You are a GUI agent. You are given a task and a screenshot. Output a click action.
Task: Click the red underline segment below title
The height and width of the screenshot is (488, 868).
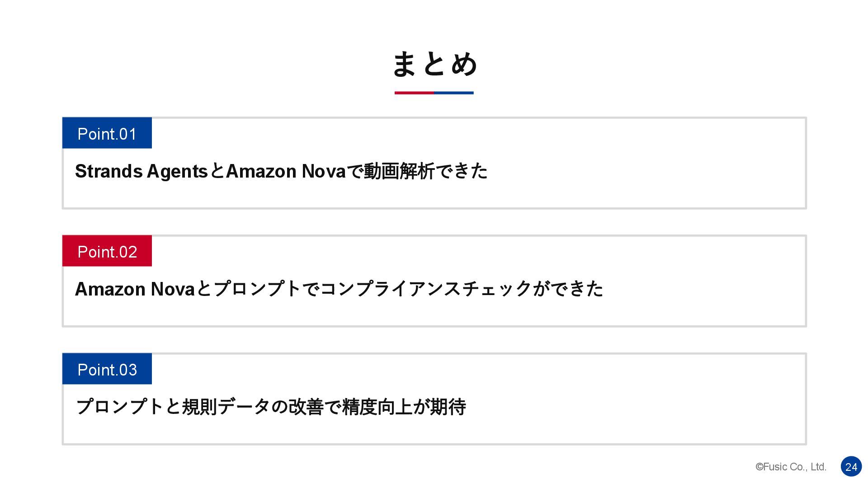414,93
